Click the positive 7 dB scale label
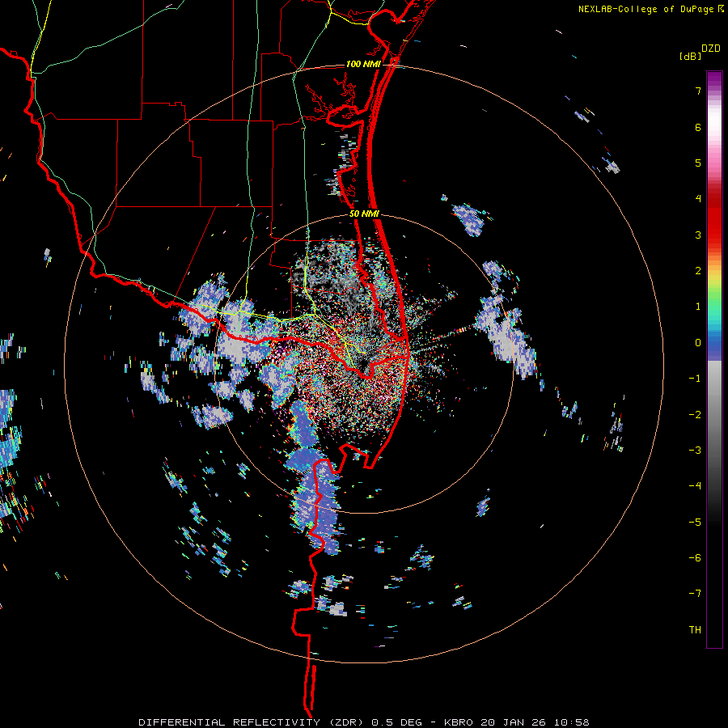Viewport: 728px width, 728px height. point(698,91)
